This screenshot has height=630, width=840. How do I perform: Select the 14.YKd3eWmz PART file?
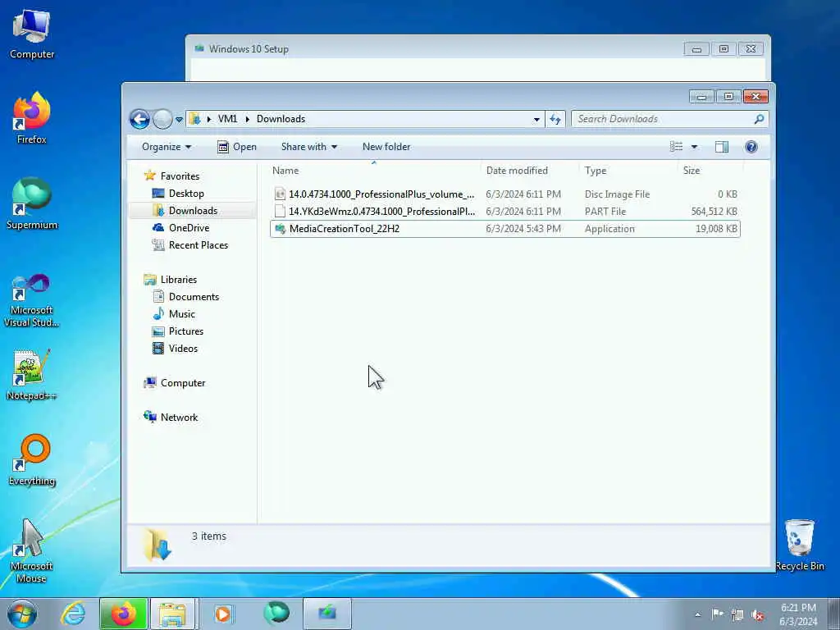pos(505,211)
